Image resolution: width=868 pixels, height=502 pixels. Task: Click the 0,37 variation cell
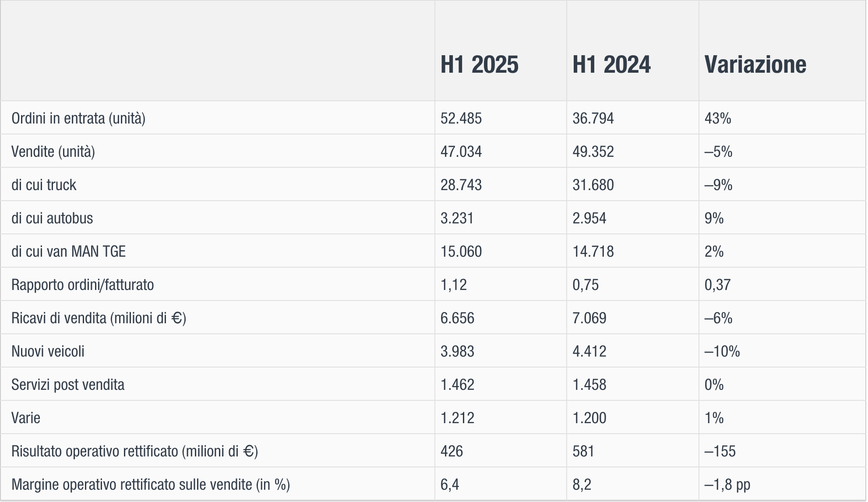(x=717, y=285)
